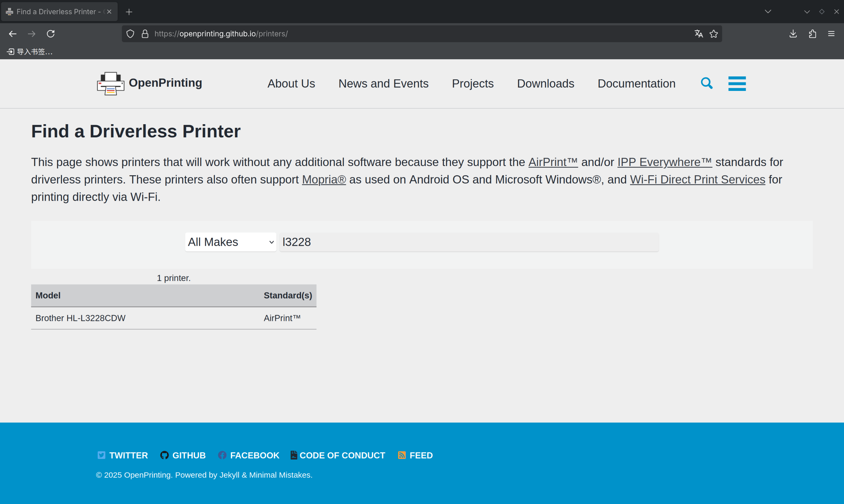Open tracking protection shield icon

click(x=130, y=34)
